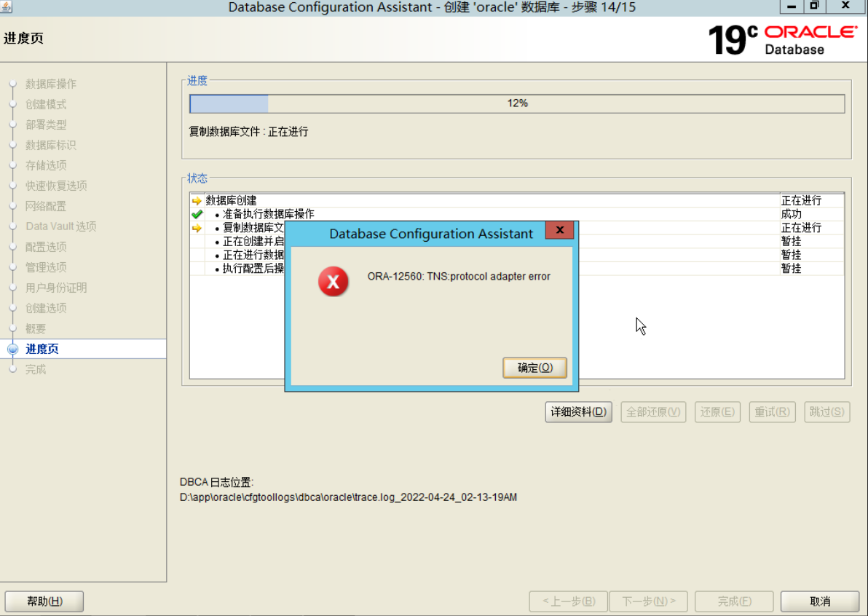
Task: Click the 正在进行数据 status row text
Action: coord(253,255)
